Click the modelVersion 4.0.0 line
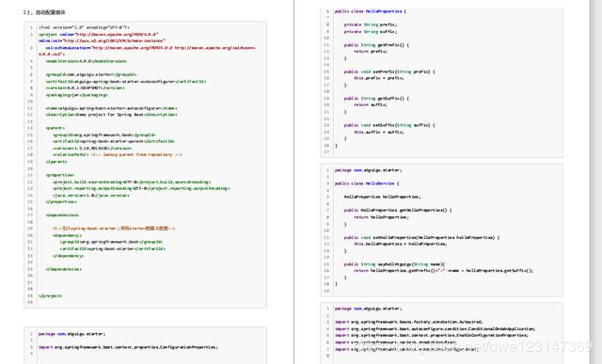The width and height of the screenshot is (602, 364). 87,61
